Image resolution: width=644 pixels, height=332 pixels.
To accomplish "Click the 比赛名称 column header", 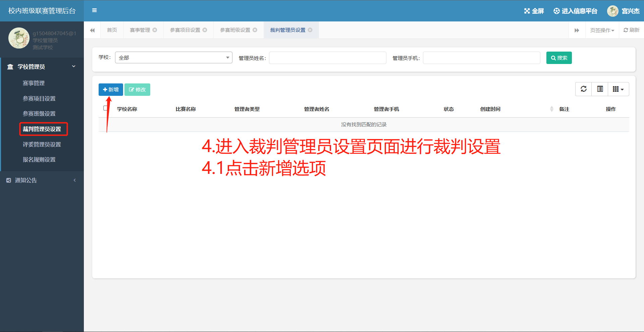I will (x=186, y=109).
